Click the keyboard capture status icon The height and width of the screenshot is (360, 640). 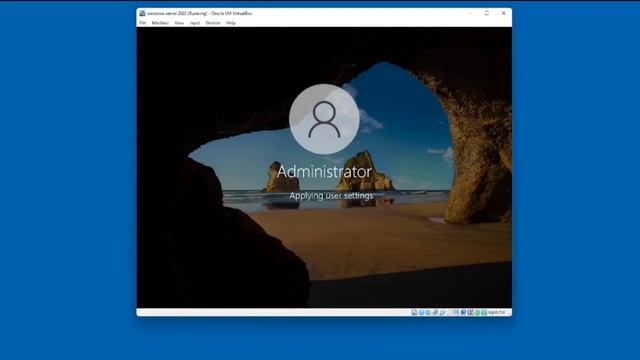coord(484,312)
